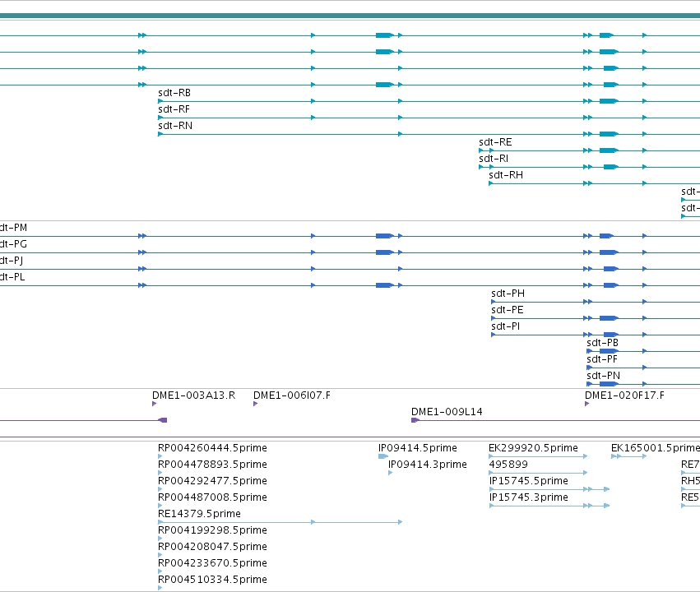Screen dimensions: 700x592
Task: Select the sdt-PN protein label
Action: [603, 376]
